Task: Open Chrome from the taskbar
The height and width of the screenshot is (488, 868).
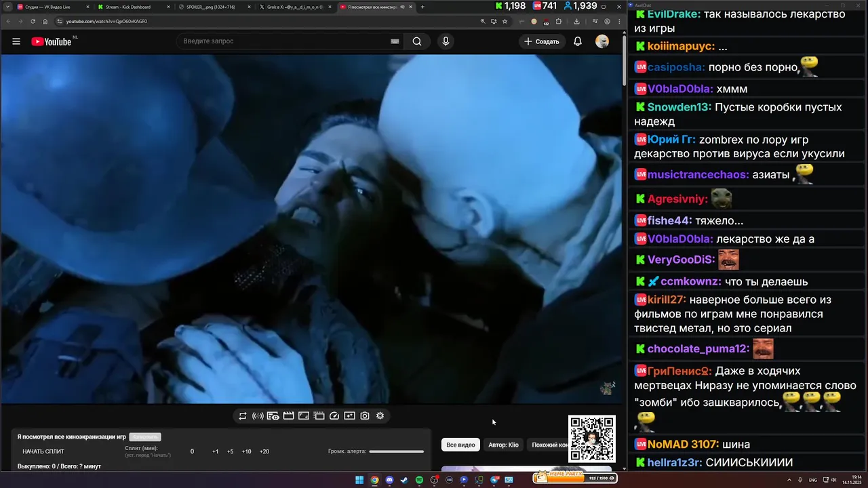Action: 374,480
